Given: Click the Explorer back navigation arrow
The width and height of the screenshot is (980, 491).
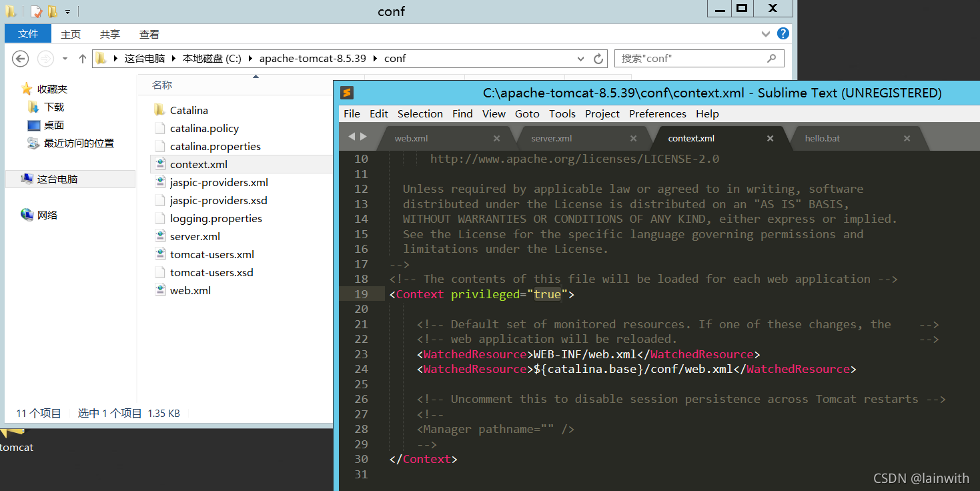Looking at the screenshot, I should (x=21, y=59).
